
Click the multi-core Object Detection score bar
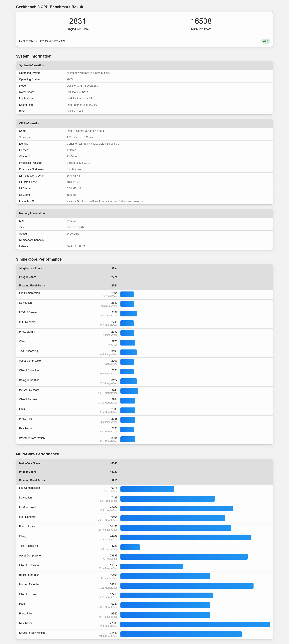(x=152, y=567)
